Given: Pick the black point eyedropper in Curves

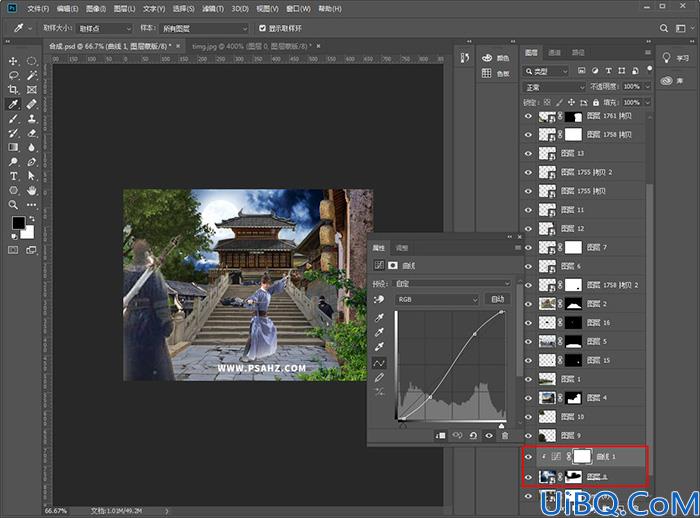Looking at the screenshot, I should 379,318.
